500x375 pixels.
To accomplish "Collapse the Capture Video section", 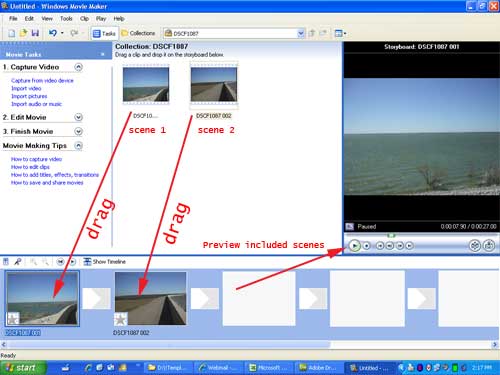I will pos(78,67).
